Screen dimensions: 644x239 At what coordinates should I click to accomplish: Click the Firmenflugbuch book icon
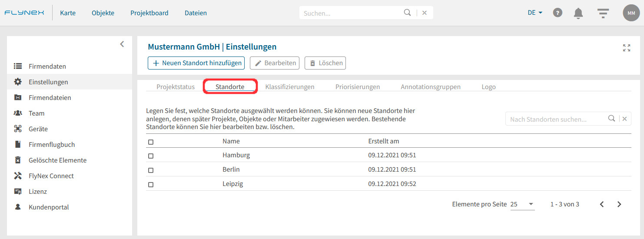tap(18, 144)
